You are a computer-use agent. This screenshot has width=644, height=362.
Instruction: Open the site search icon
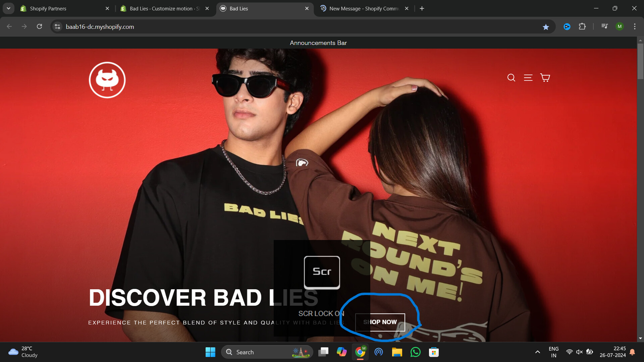point(511,78)
